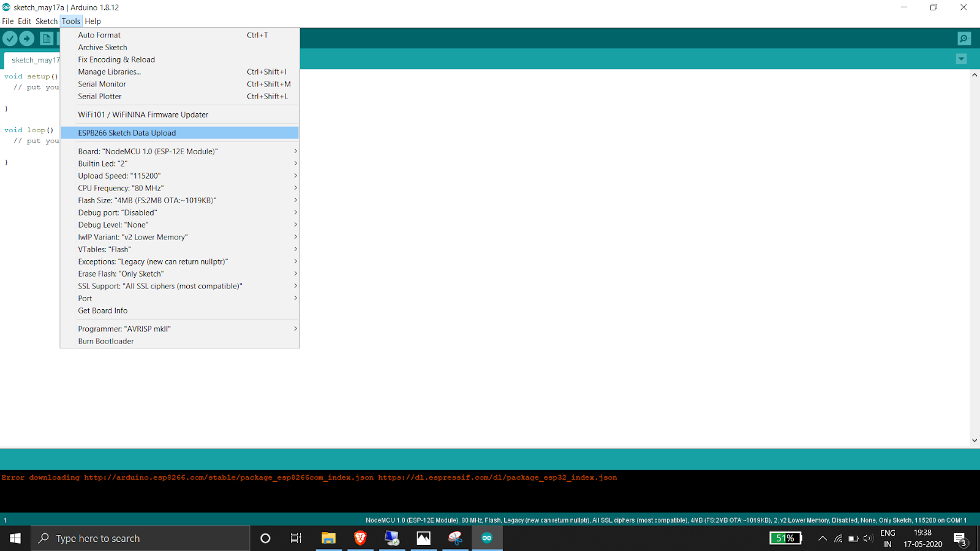Image resolution: width=980 pixels, height=551 pixels.
Task: Open Task View in the taskbar
Action: 296,538
